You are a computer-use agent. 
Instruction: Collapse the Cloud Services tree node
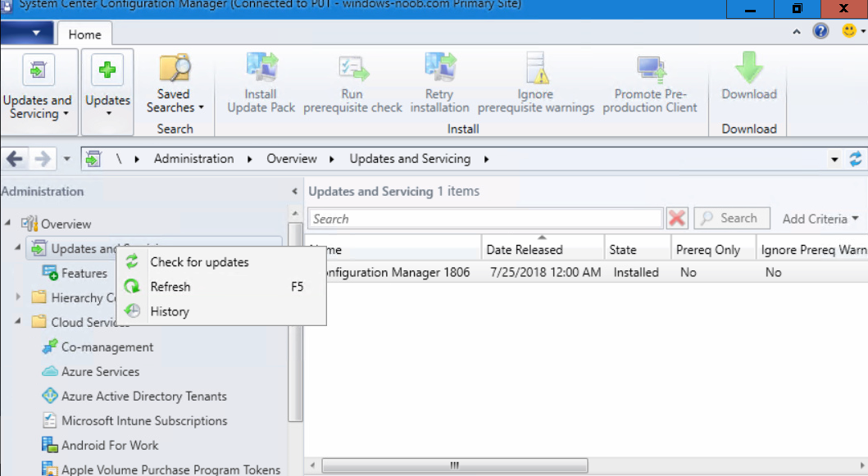[x=18, y=321]
